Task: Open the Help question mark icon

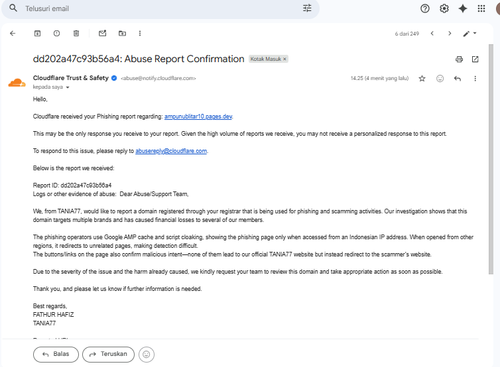Action: coord(425,9)
